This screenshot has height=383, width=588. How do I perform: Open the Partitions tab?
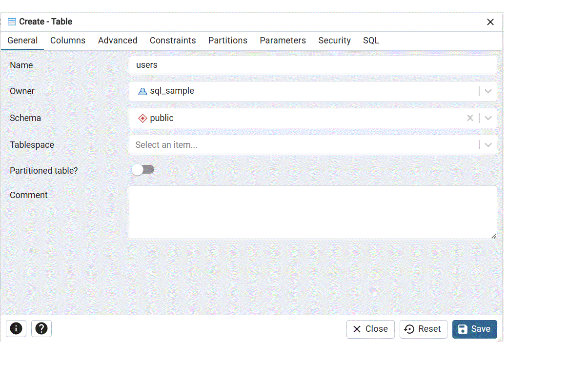[x=228, y=40]
